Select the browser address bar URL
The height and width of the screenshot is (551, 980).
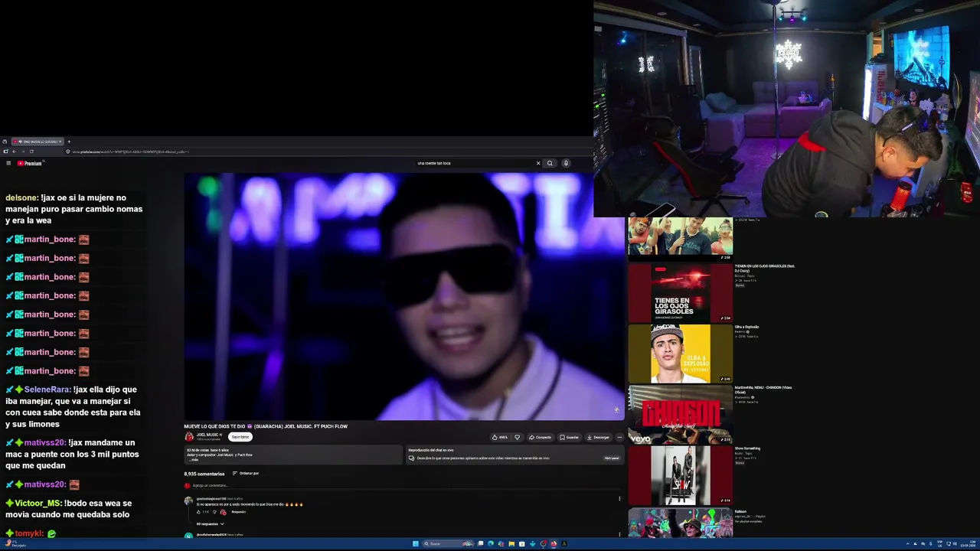130,152
